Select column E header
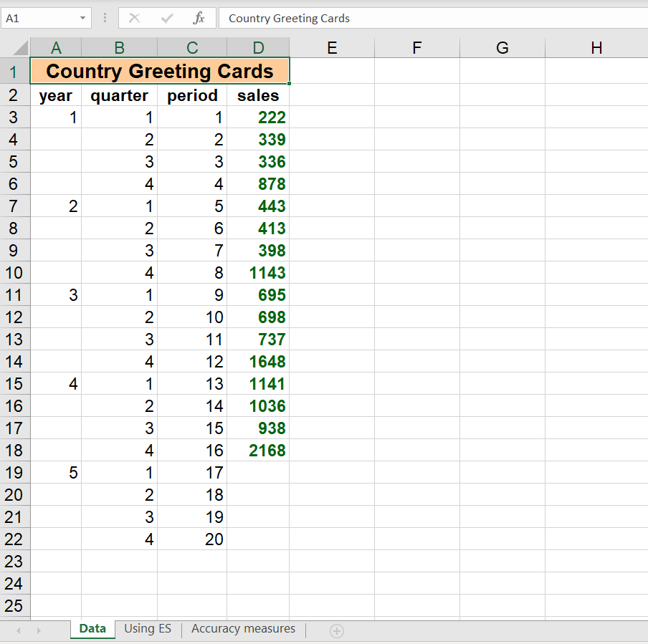 pyautogui.click(x=332, y=47)
